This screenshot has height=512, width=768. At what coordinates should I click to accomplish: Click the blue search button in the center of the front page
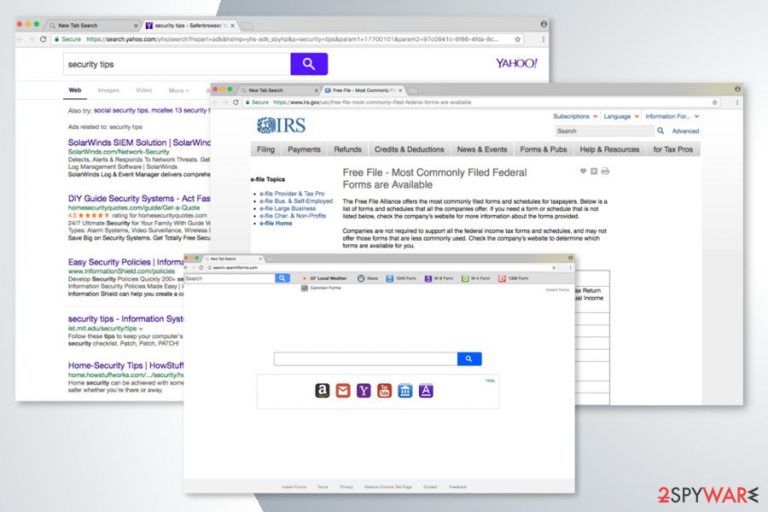pyautogui.click(x=469, y=359)
